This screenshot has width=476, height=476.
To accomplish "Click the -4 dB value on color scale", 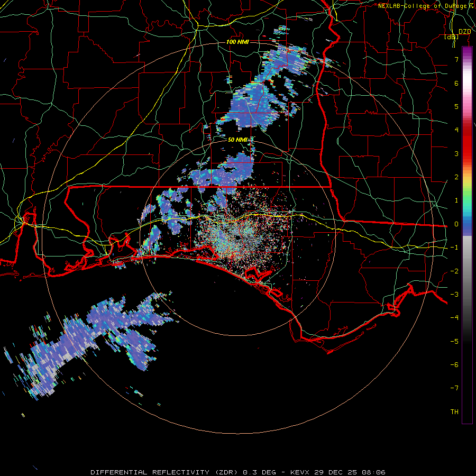I will tap(454, 318).
